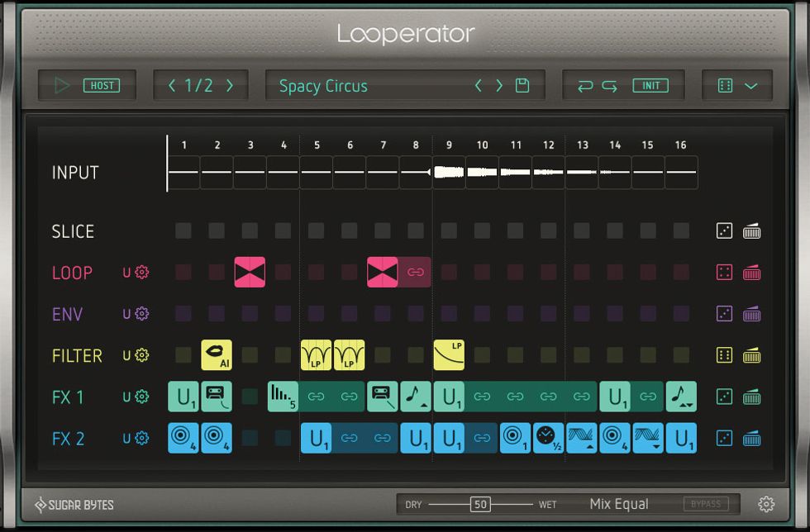Randomize the FX 2 row with blue dice
Screen dimensions: 810x532
pos(724,439)
